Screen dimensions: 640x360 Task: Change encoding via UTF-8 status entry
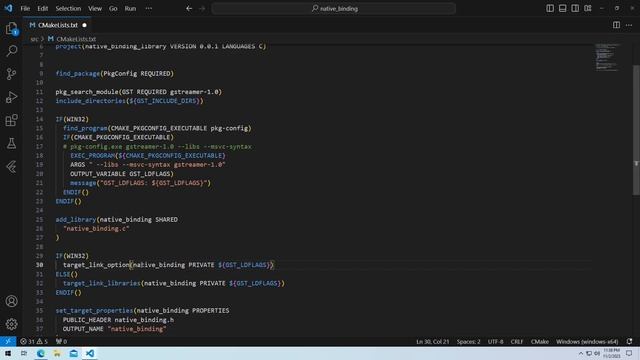tap(496, 341)
